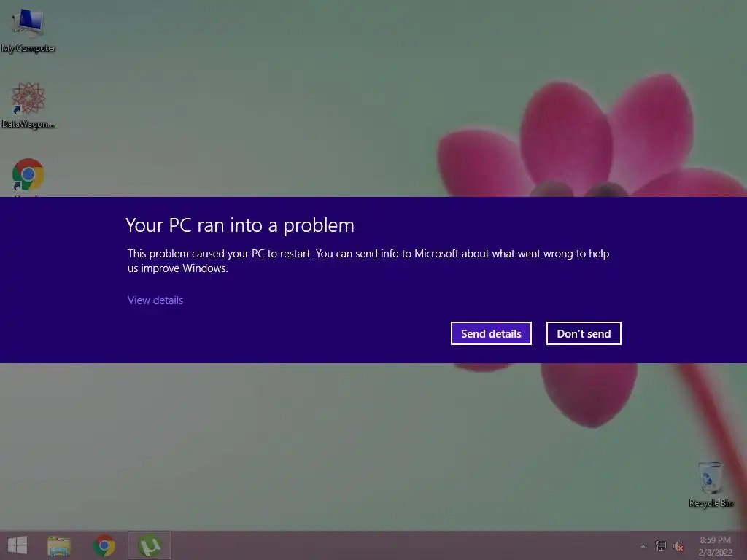Click the Don't send button
This screenshot has width=747, height=560.
(584, 333)
